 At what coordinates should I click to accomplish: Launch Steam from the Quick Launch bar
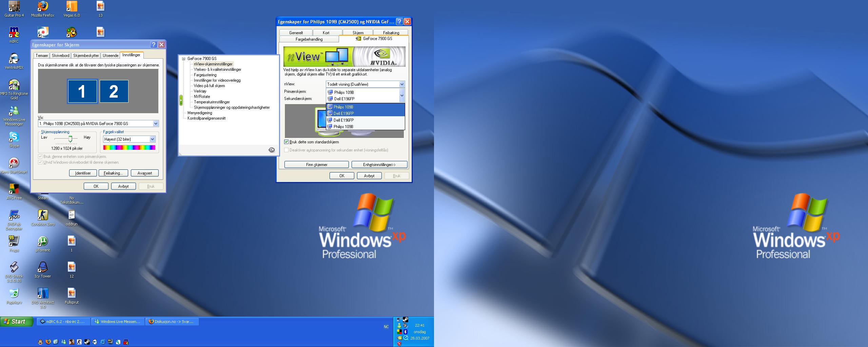[87, 342]
